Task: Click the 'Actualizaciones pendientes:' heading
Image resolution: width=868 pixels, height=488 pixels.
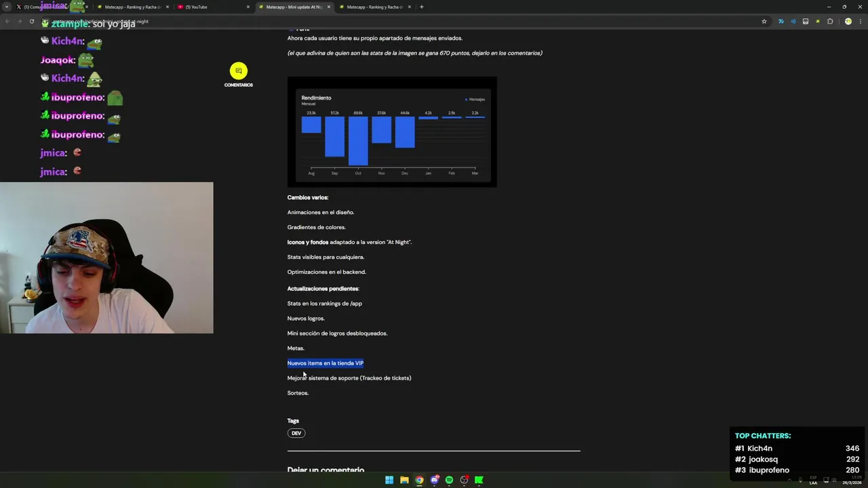Action: coord(323,289)
